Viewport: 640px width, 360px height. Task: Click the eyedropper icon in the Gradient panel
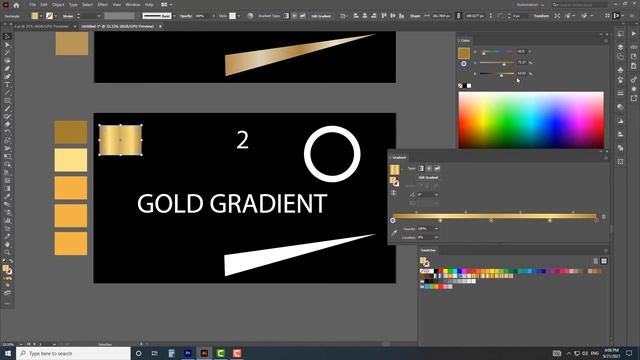[x=394, y=233]
